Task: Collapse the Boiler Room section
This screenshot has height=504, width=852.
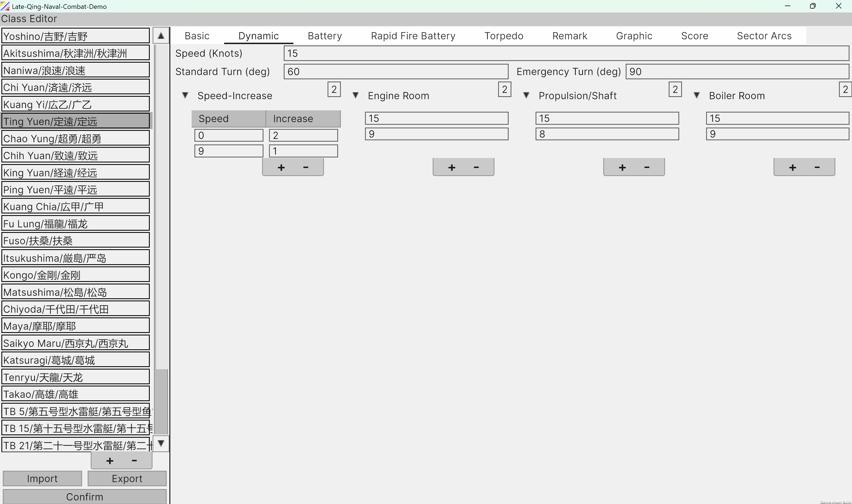Action: pyautogui.click(x=696, y=95)
